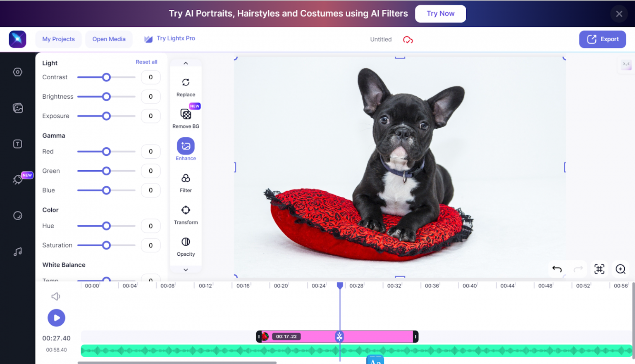The width and height of the screenshot is (635, 364).
Task: Click the Red value input field
Action: (x=150, y=152)
